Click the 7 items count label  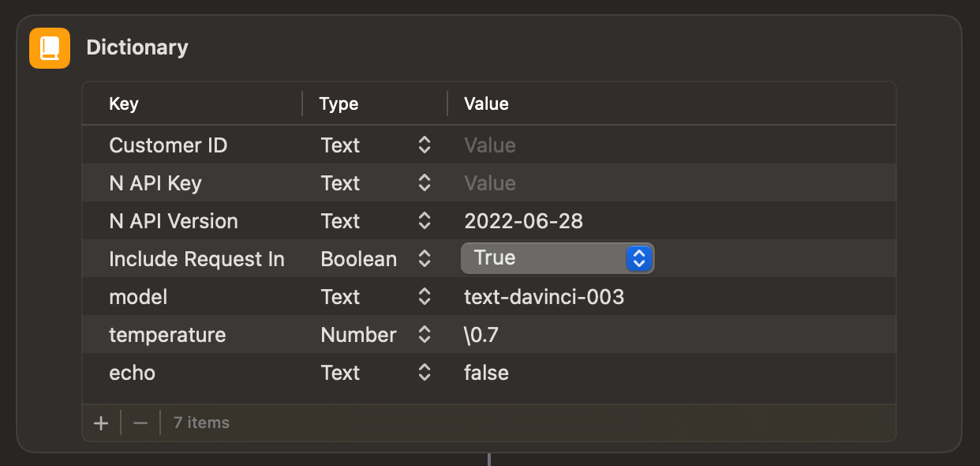(201, 423)
